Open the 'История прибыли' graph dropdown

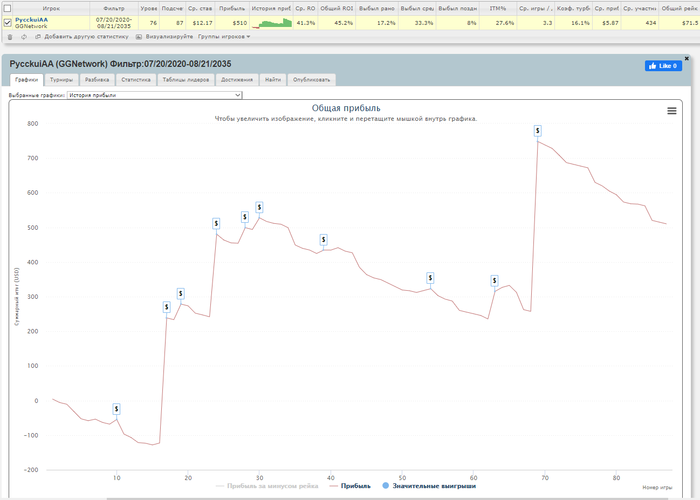coord(154,95)
